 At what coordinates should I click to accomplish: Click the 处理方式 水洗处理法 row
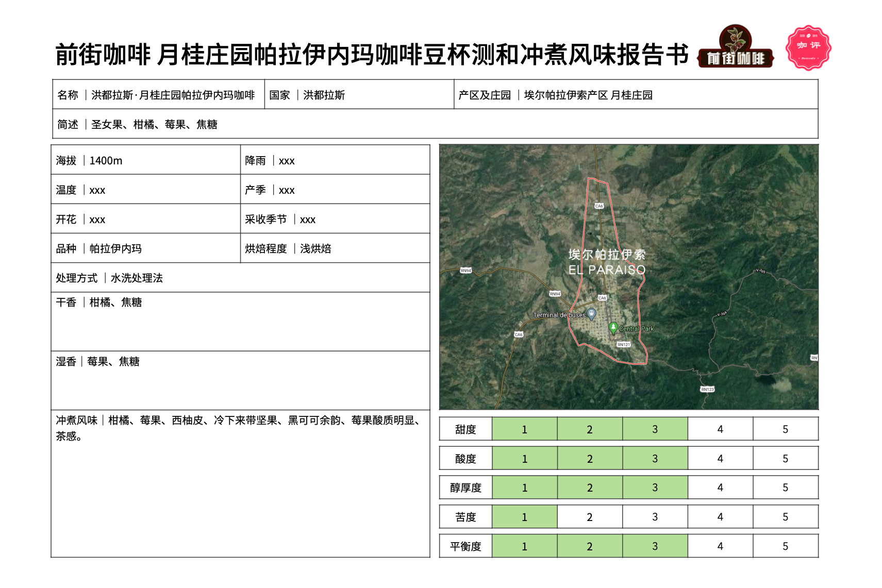(240, 278)
